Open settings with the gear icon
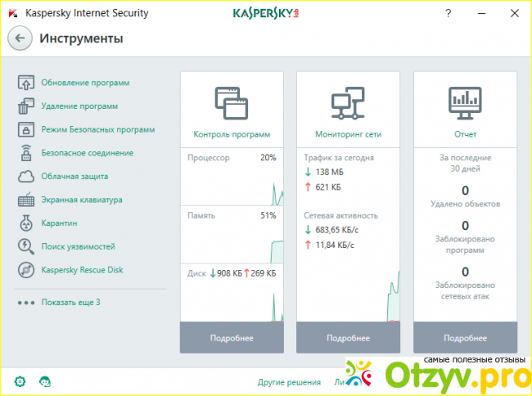The width and height of the screenshot is (532, 396). pos(20,382)
